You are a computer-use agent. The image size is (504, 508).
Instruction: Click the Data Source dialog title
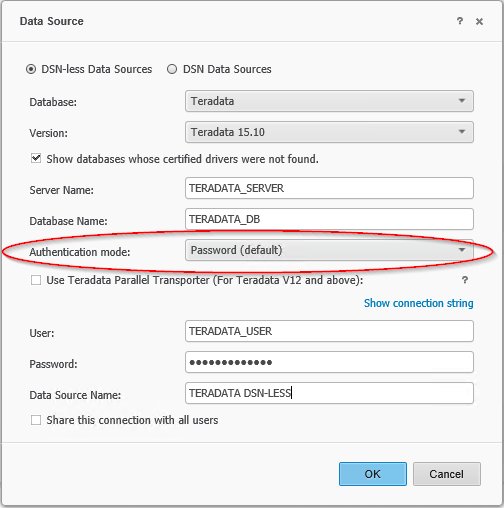coord(52,21)
